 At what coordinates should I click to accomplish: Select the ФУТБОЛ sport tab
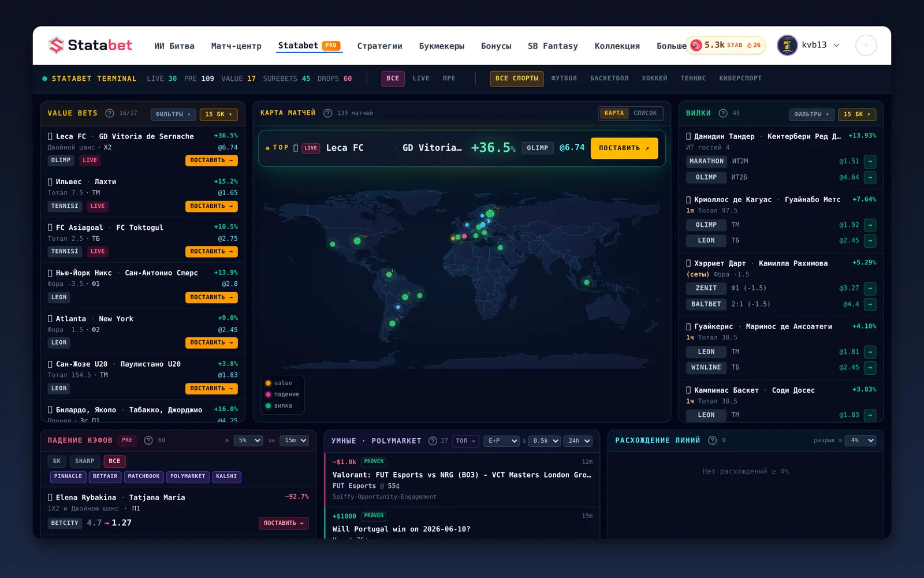point(564,79)
